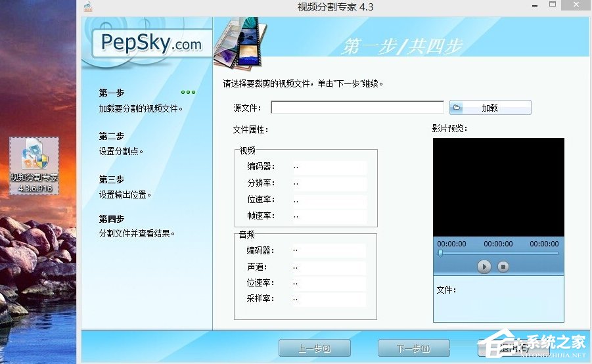
Task: Click the PepSky.com logo
Action: point(151,43)
